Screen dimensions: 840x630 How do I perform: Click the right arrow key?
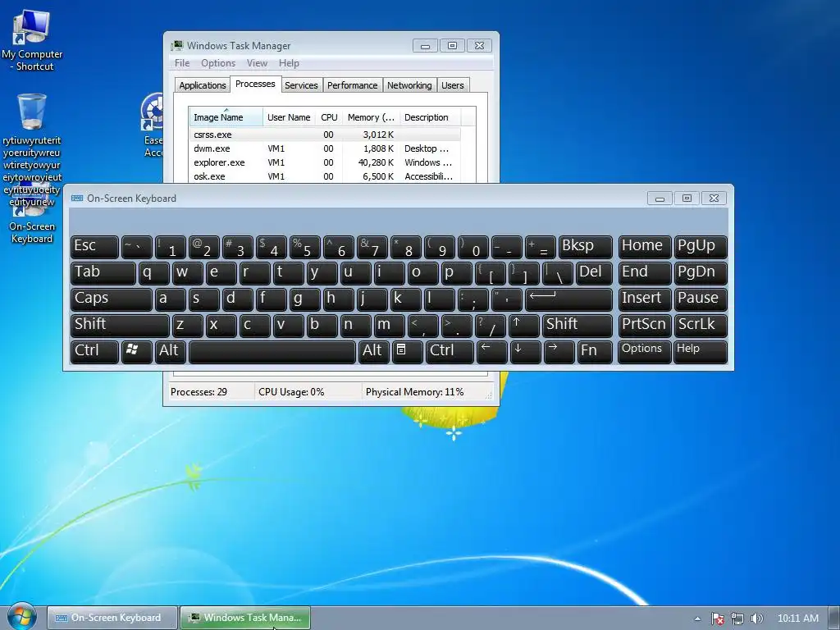click(x=559, y=352)
